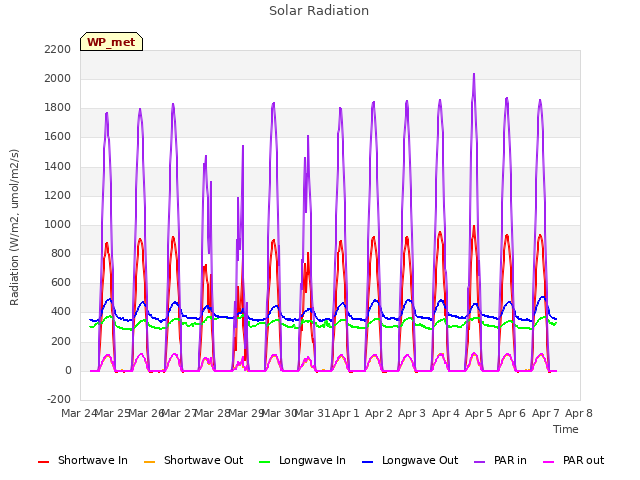640x480 pixels.
Task: Click the magenta PAR out legend swatch
Action: tap(549, 462)
